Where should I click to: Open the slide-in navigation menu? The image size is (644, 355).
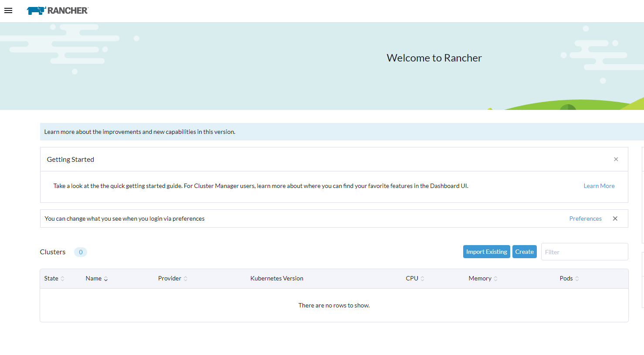8,10
